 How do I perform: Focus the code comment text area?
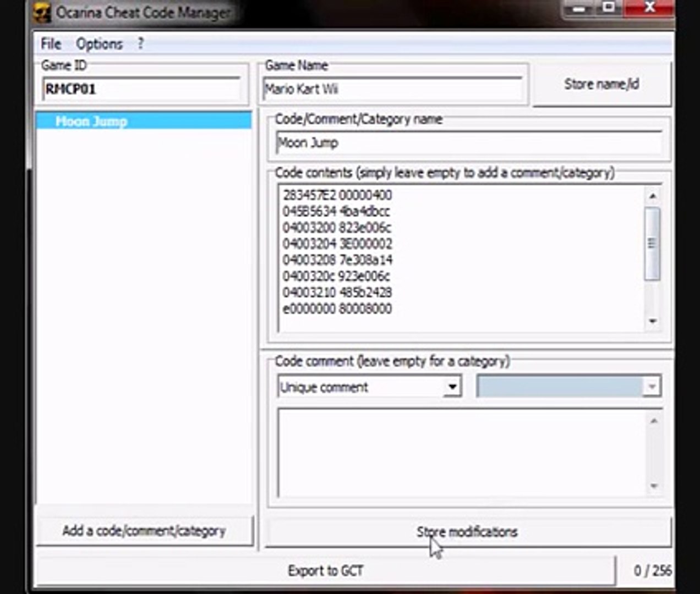click(462, 453)
